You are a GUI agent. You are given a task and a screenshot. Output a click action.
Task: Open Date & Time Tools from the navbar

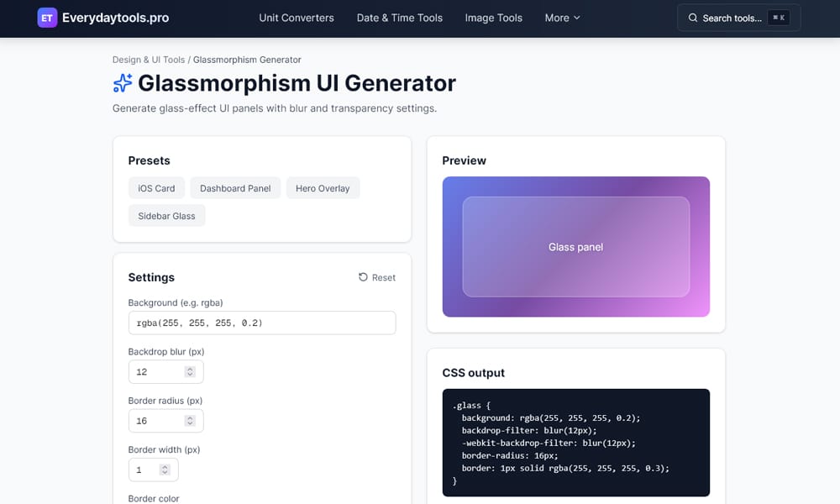(x=399, y=18)
